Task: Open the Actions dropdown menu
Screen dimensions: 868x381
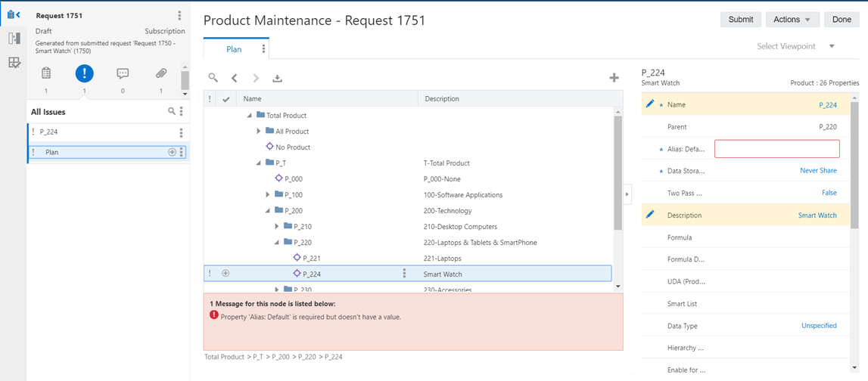Action: point(792,20)
